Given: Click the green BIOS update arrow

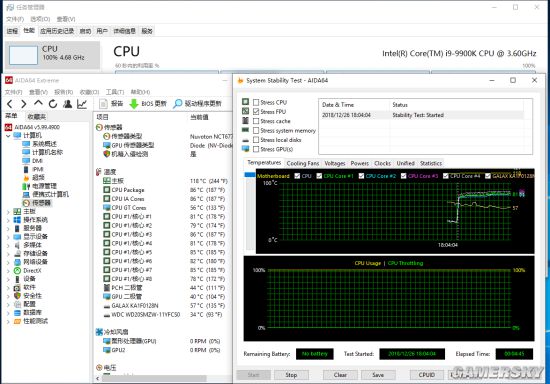Looking at the screenshot, I should [x=134, y=104].
